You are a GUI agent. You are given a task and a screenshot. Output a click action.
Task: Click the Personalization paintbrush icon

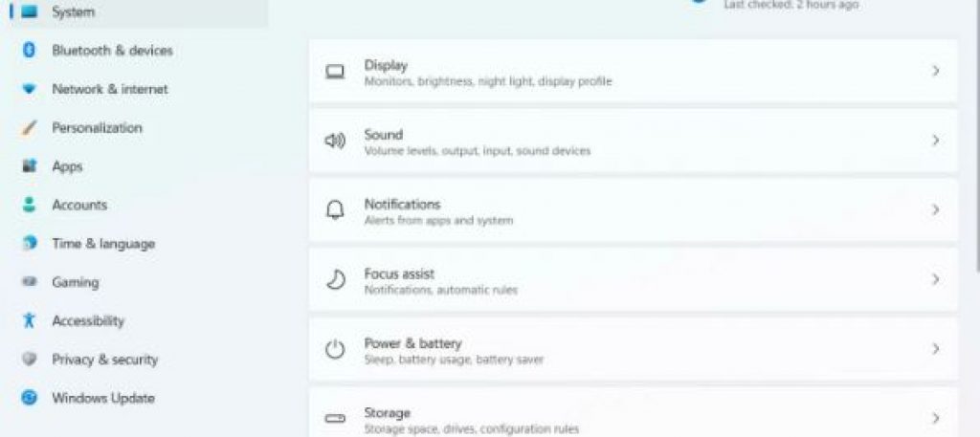(x=29, y=127)
